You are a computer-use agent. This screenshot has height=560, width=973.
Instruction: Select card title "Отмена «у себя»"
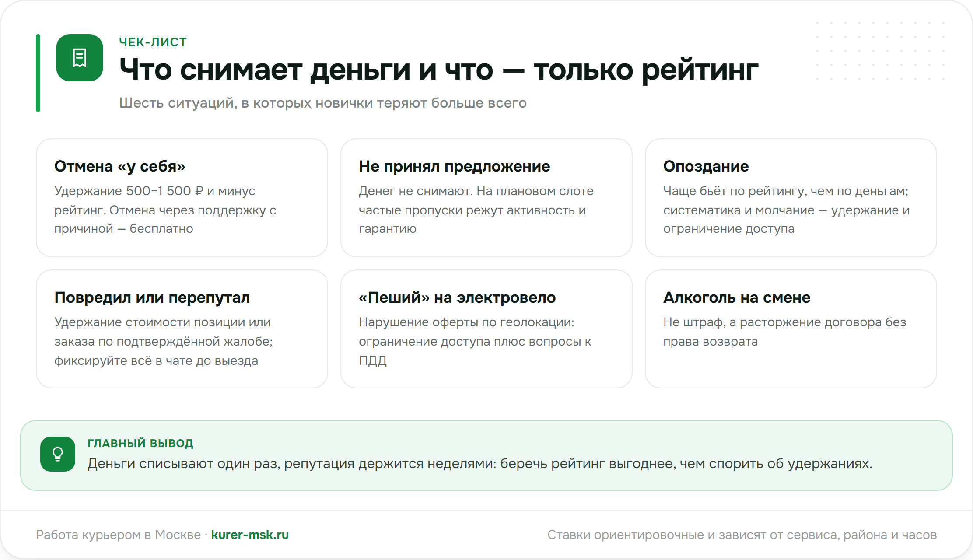click(120, 166)
